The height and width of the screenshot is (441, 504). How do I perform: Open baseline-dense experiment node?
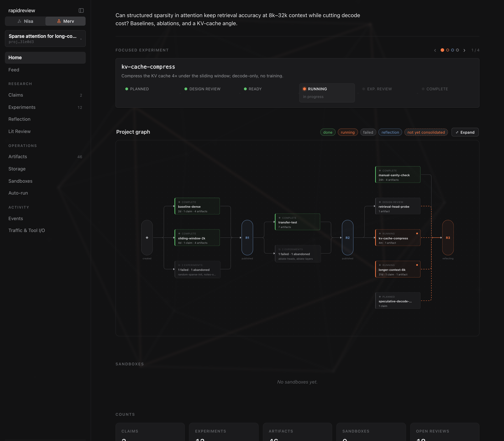point(197,206)
